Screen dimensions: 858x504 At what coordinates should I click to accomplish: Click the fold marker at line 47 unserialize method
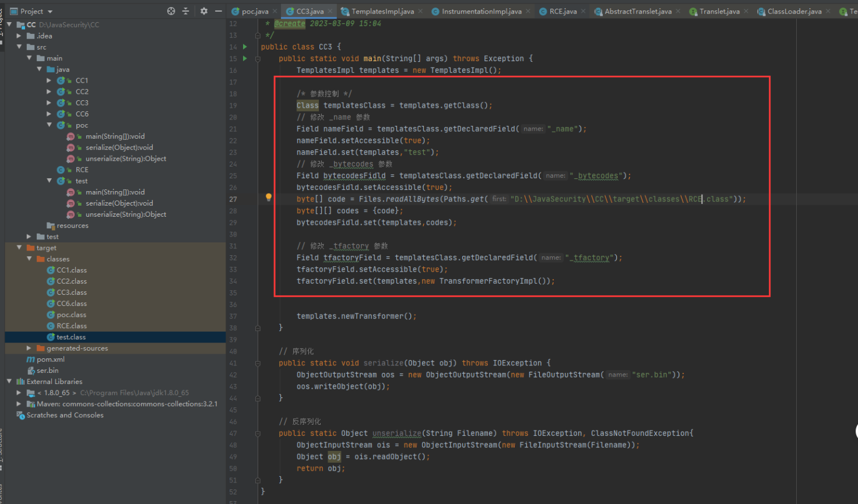click(258, 433)
